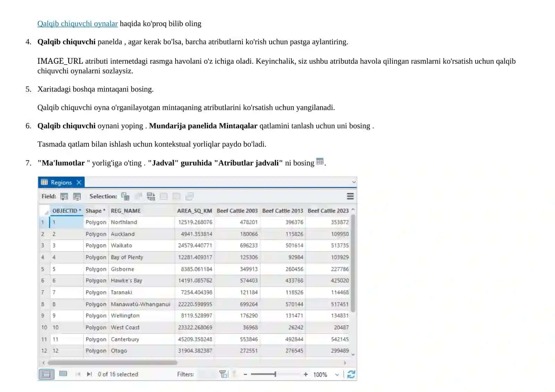
Task: Click the "0 of 16 selected" status text
Action: click(x=118, y=374)
